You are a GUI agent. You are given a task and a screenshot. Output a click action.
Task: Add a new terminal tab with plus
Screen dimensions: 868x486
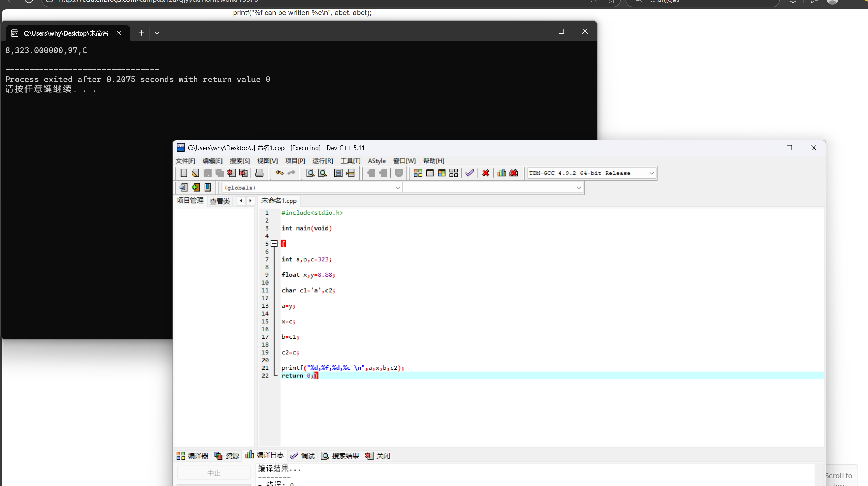[x=141, y=33]
